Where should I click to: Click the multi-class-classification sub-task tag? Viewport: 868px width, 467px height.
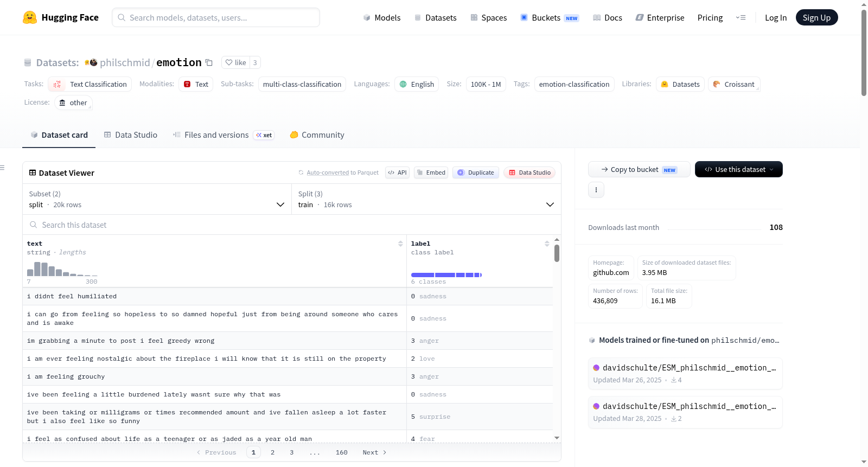302,84
